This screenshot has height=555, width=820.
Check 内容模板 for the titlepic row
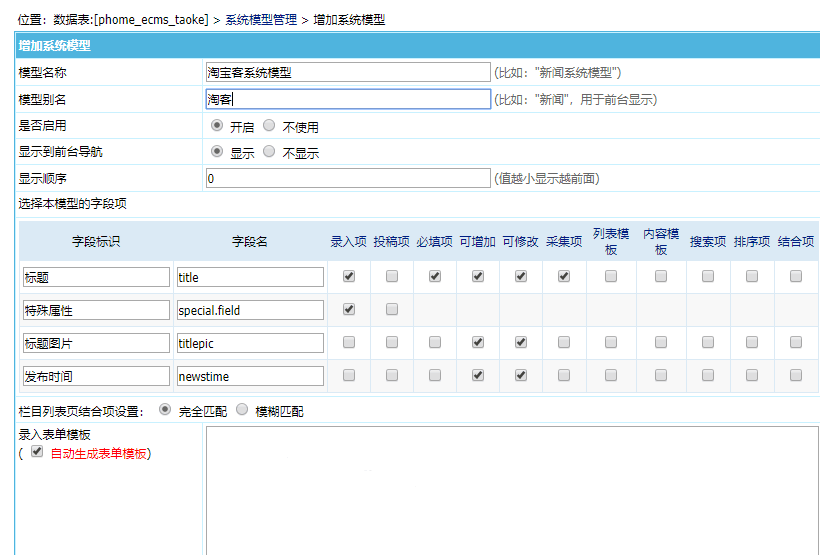point(661,342)
